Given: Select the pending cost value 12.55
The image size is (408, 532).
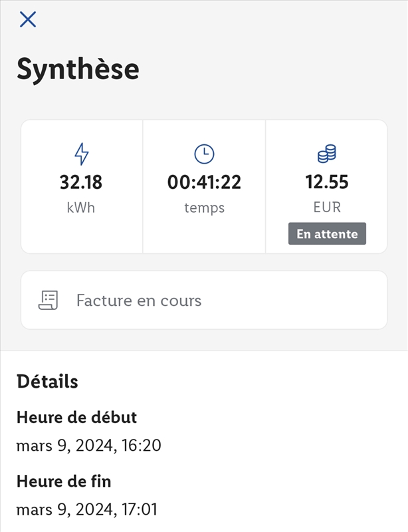Looking at the screenshot, I should click(x=326, y=180).
